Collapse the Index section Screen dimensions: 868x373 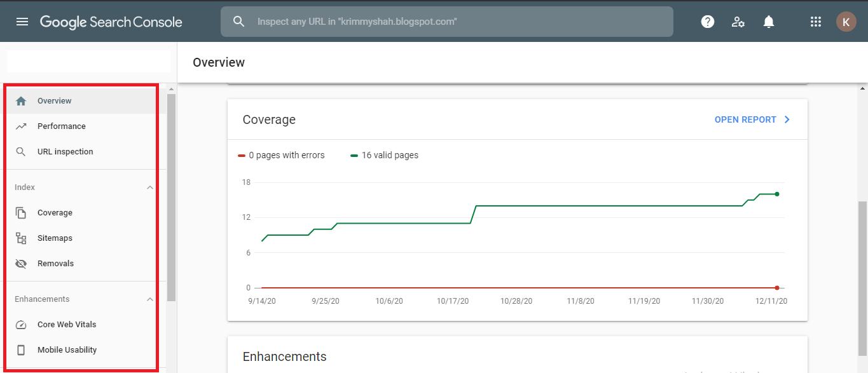pos(150,187)
